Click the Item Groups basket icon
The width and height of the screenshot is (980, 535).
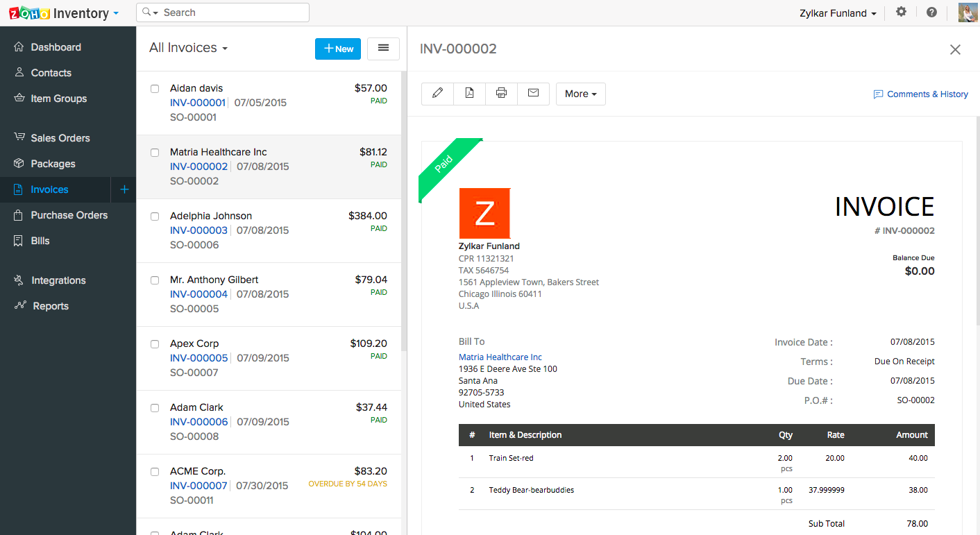(19, 99)
